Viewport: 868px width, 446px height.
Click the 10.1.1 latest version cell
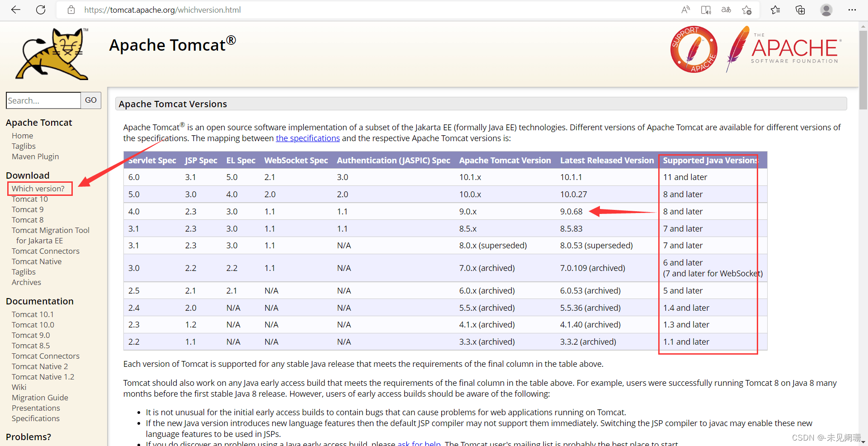click(x=571, y=177)
